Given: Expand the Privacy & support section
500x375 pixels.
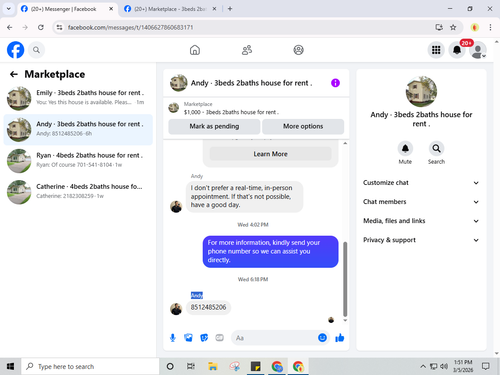Looking at the screenshot, I should point(421,240).
